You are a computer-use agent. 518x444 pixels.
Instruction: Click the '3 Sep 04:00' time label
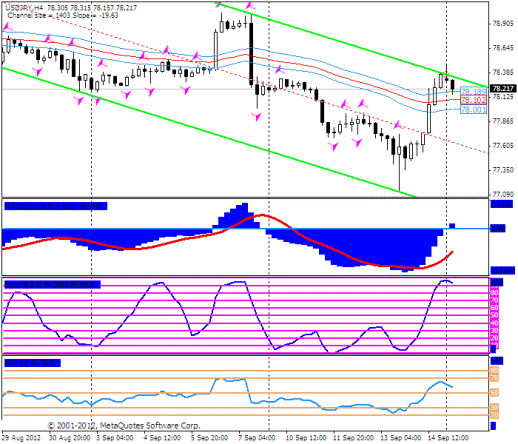[x=115, y=438]
